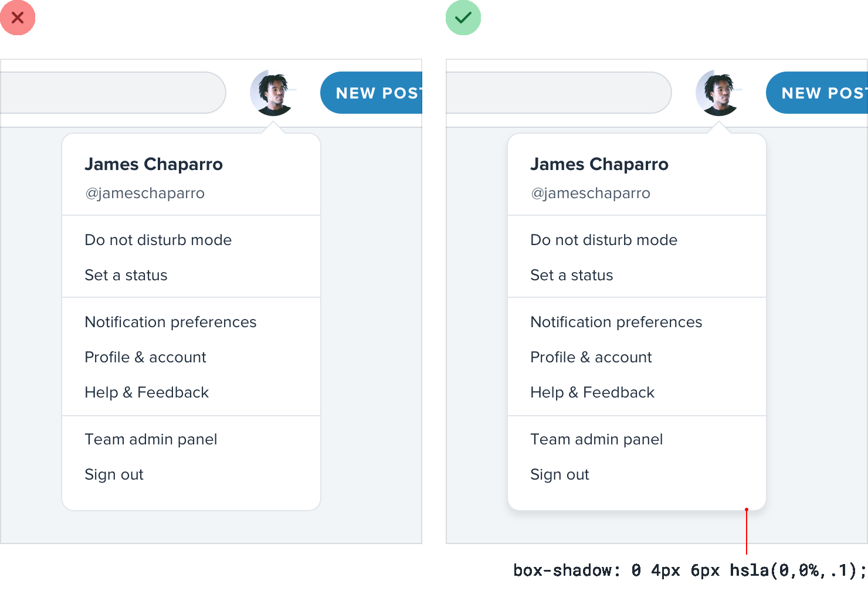Select Do not disturb mode in right menu
Image resolution: width=868 pixels, height=591 pixels.
pyautogui.click(x=604, y=240)
